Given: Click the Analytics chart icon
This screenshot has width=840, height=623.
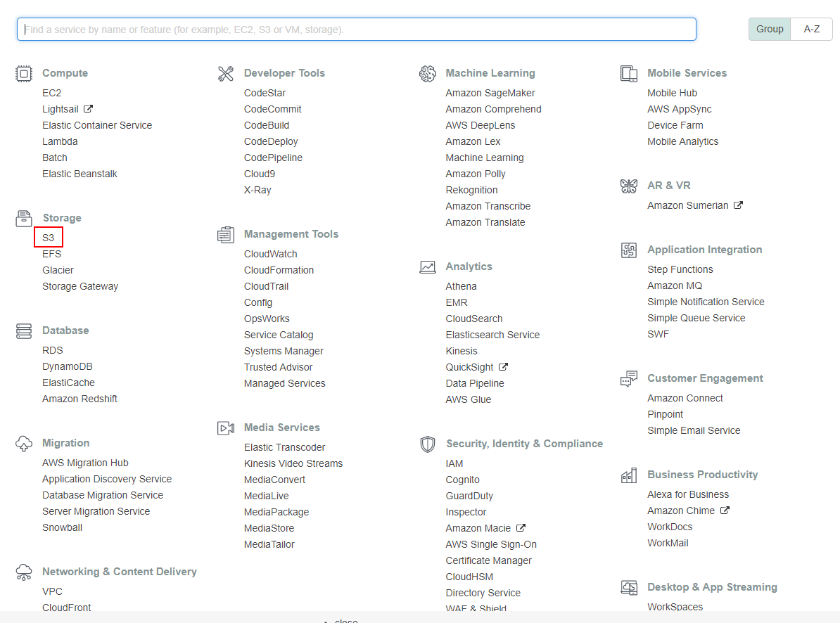Looking at the screenshot, I should [428, 266].
